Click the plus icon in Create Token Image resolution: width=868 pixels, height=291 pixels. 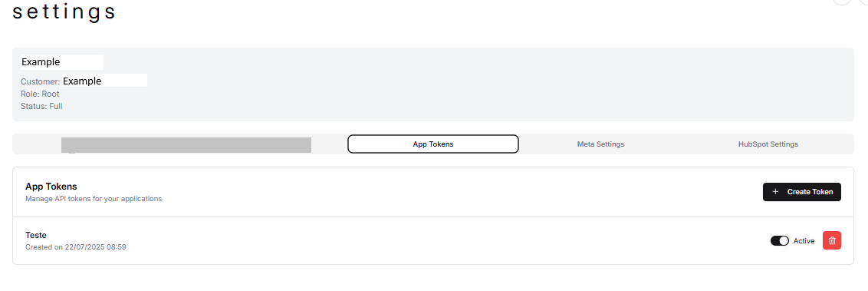(x=775, y=192)
